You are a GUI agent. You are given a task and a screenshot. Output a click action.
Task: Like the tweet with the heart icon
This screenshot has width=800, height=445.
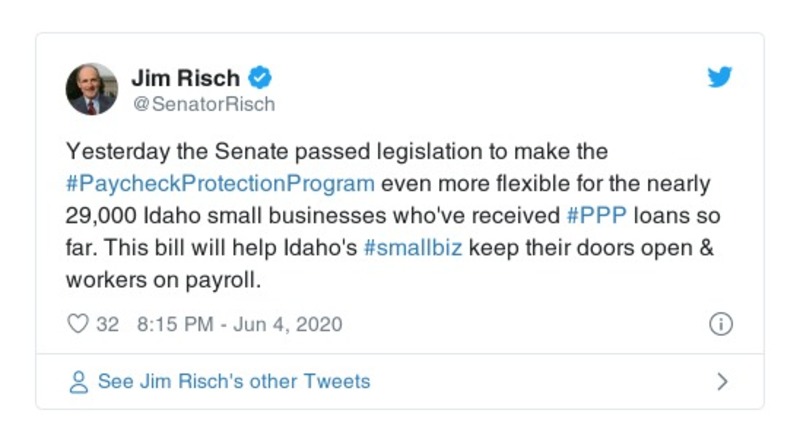coord(77,324)
